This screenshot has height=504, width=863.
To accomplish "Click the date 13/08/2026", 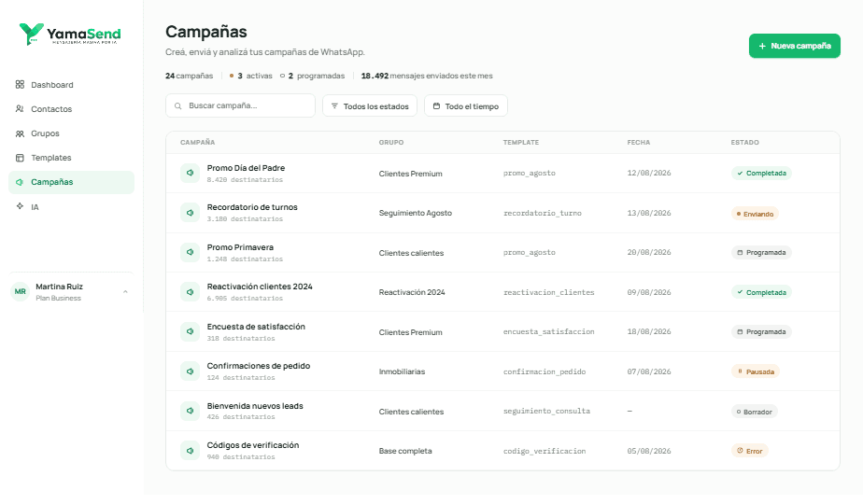I will 649,213.
